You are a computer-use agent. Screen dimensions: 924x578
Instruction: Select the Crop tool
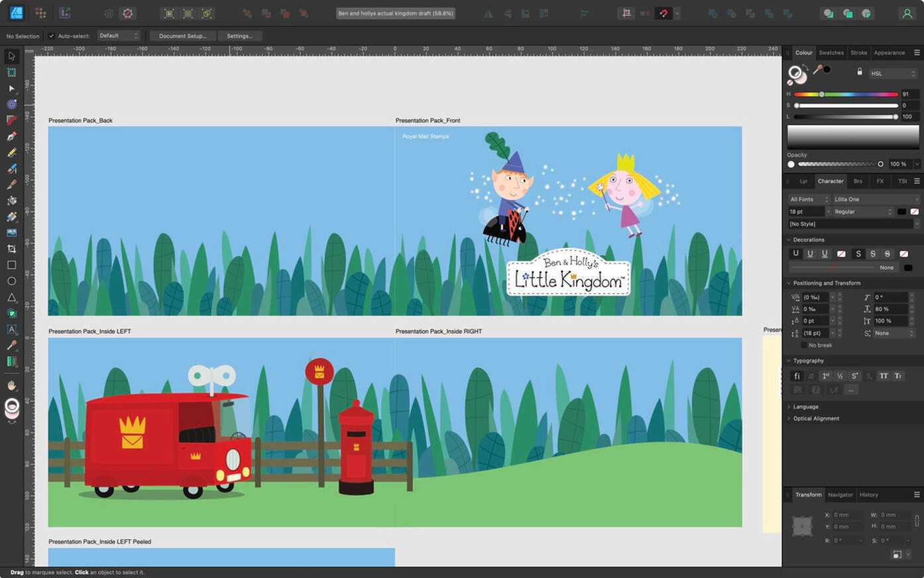[x=11, y=249]
